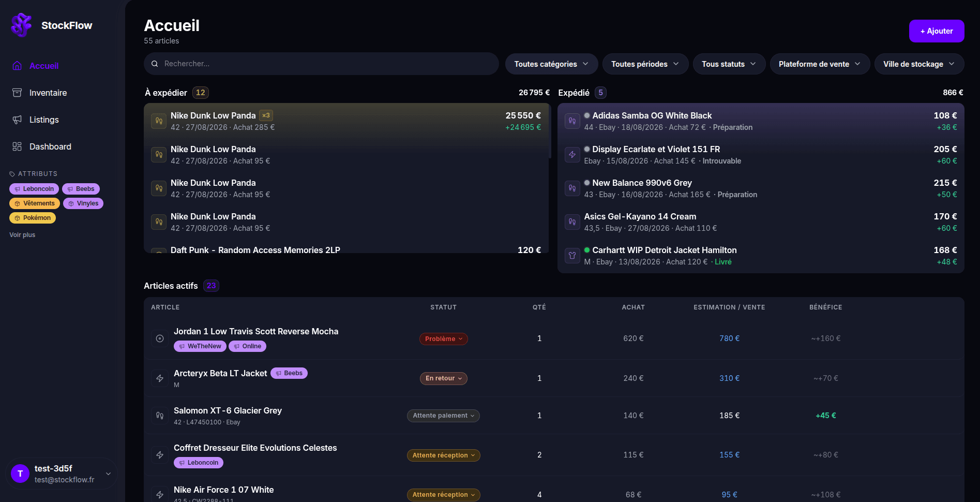The height and width of the screenshot is (502, 980).
Task: Open the Toutes catégories filter dropdown
Action: pos(551,64)
